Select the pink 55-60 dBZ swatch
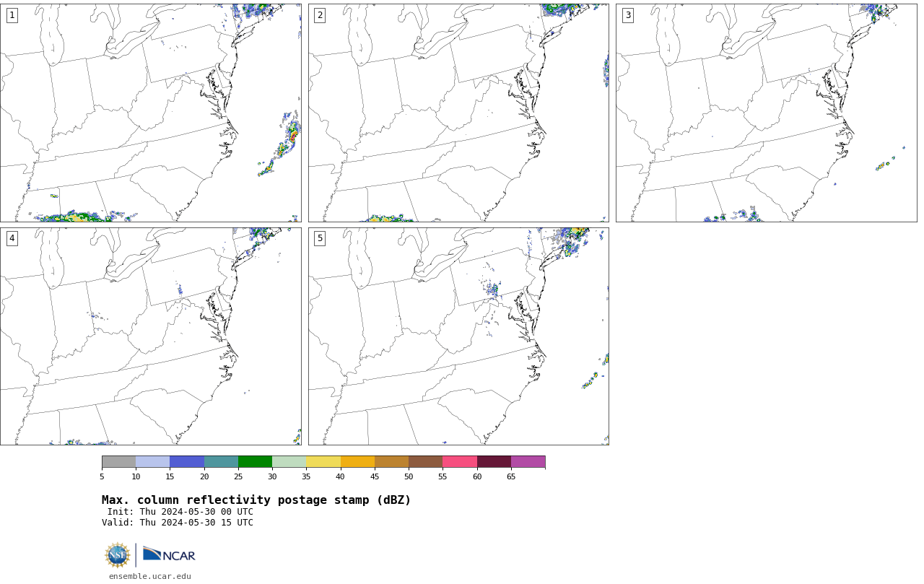Viewport: 924px width, 584px height. (460, 462)
